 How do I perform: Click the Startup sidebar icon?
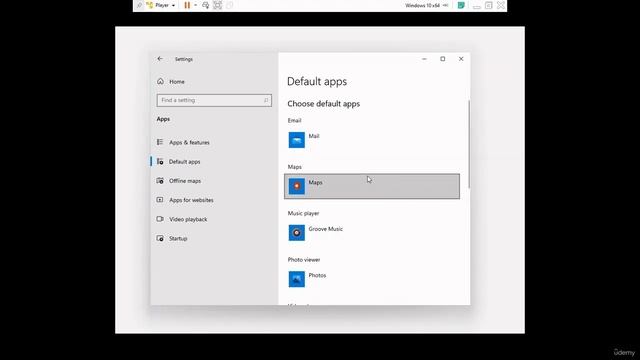click(160, 238)
